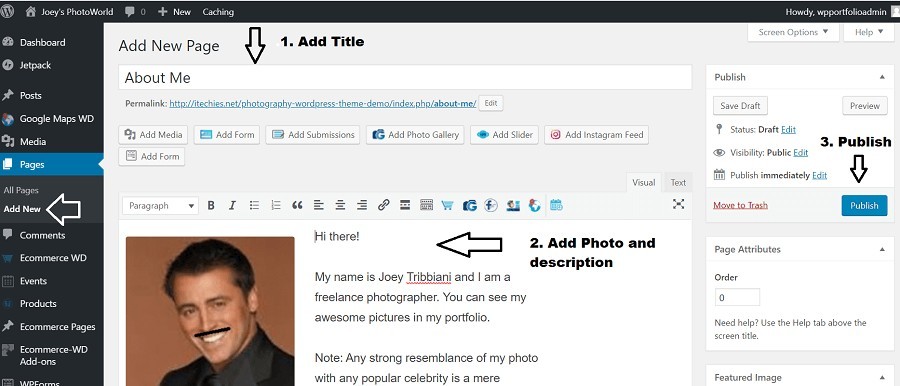Viewport: 900px width, 386px height.
Task: Open the Paragraph format dropdown
Action: click(160, 206)
